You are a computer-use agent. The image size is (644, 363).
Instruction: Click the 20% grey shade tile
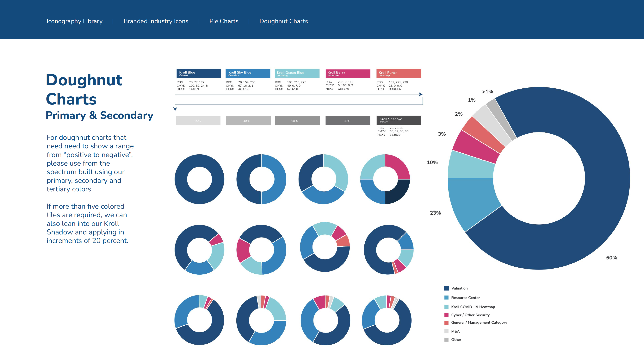pyautogui.click(x=198, y=121)
